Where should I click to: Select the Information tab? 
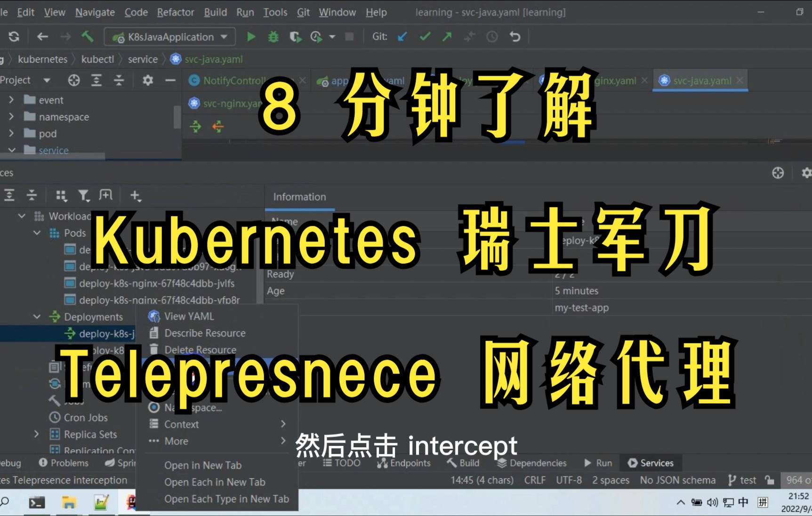pyautogui.click(x=299, y=197)
